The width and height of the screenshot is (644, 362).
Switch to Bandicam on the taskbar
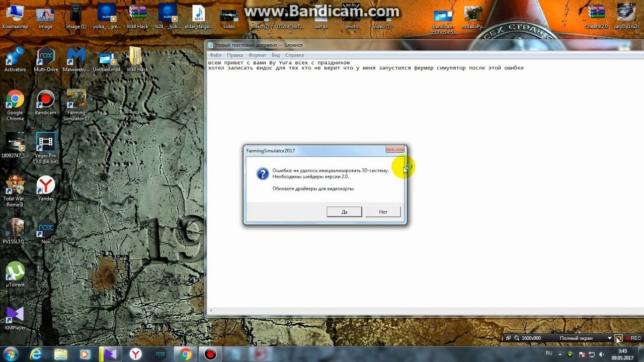[210, 354]
